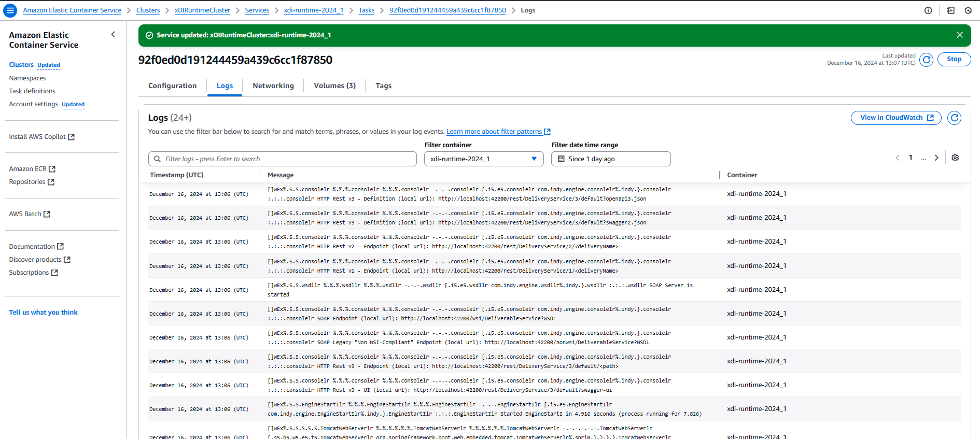Image resolution: width=980 pixels, height=439 pixels.
Task: Select log message with DeliveryService/2/<deliveryName>
Action: (469, 242)
